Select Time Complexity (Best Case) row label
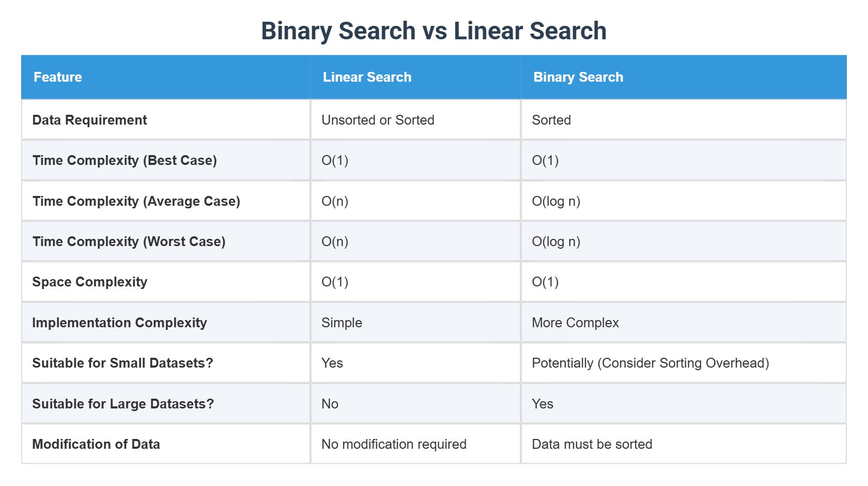The height and width of the screenshot is (486, 868). point(125,160)
